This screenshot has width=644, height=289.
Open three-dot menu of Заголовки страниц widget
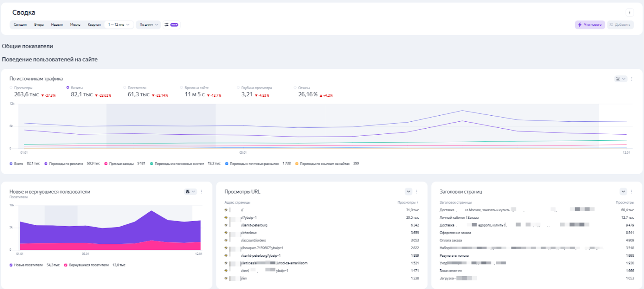point(632,192)
